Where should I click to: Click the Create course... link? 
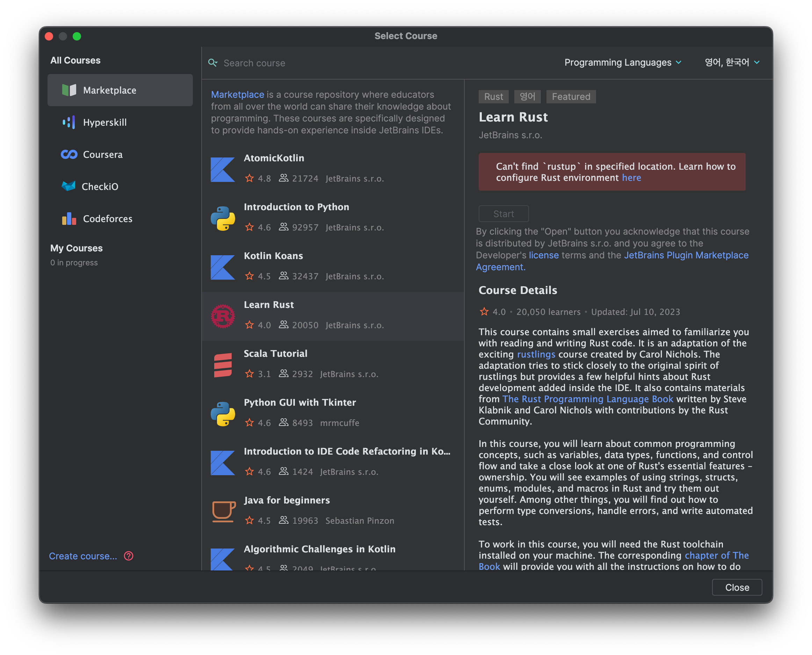(x=83, y=556)
